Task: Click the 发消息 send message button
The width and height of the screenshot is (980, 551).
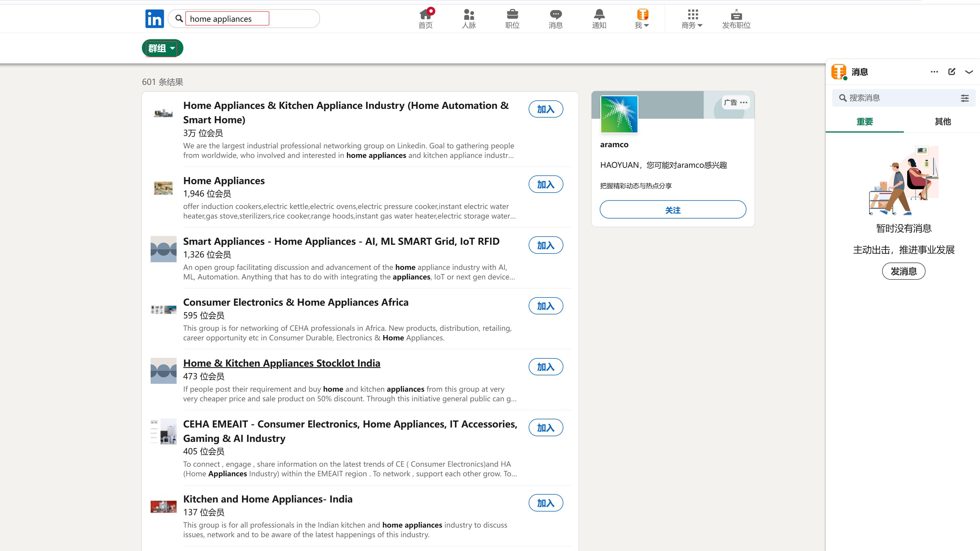Action: coord(904,271)
